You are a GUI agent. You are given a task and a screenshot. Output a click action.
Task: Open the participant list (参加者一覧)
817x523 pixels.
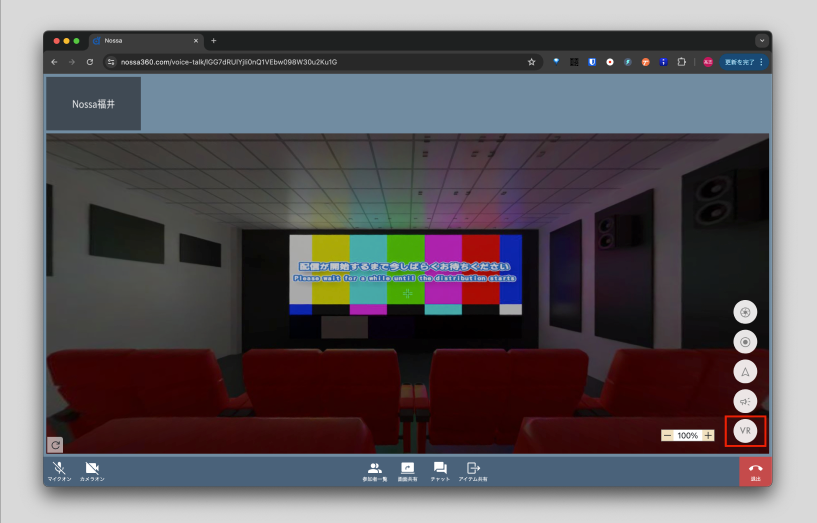375,471
